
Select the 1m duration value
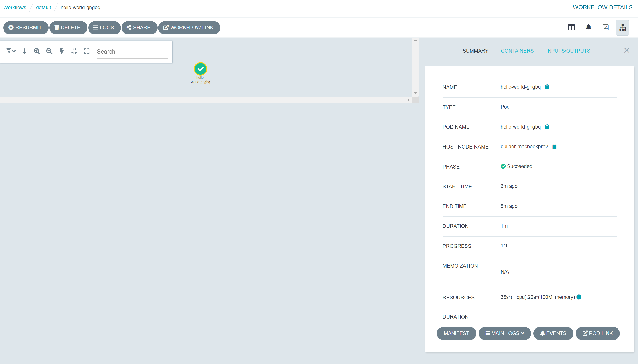[x=504, y=226]
